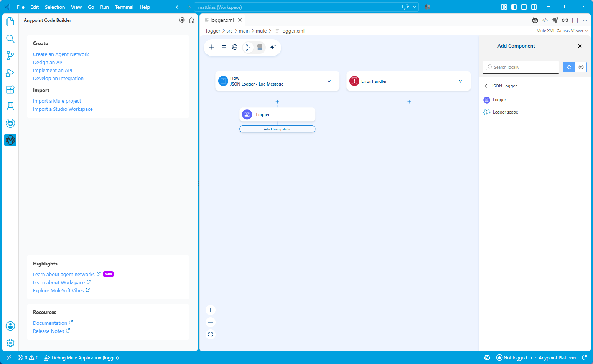Click Develop an Integration link
Viewport: 593px width, 364px height.
pos(58,78)
